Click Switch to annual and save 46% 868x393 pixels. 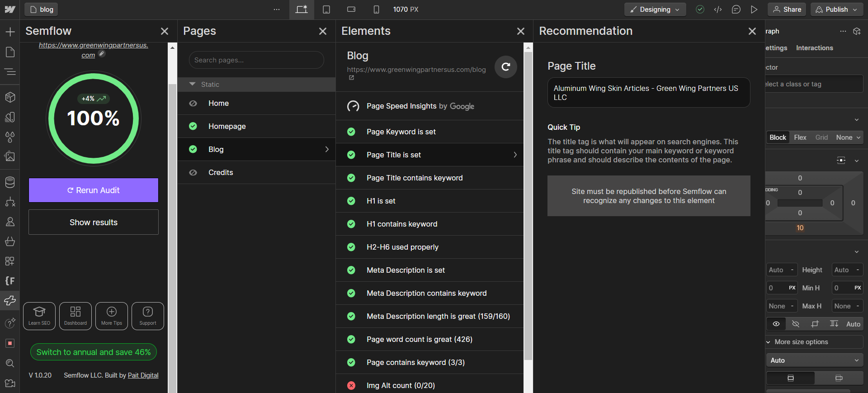click(94, 352)
